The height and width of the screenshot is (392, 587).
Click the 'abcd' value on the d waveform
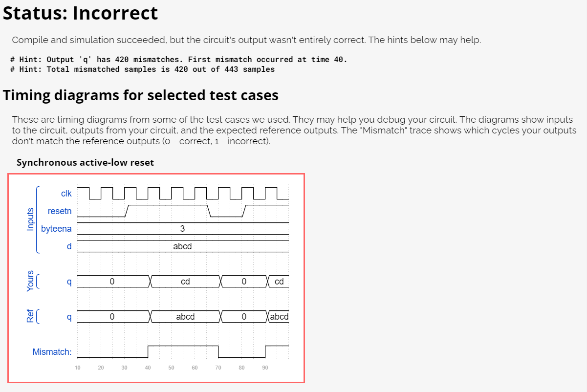pos(182,246)
